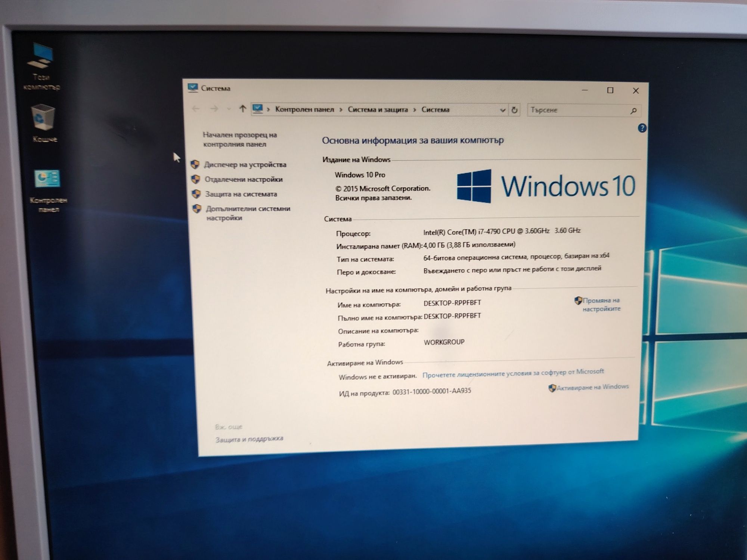The image size is (747, 560).
Task: Click the 'Система' breadcrumb
Action: [x=436, y=110]
